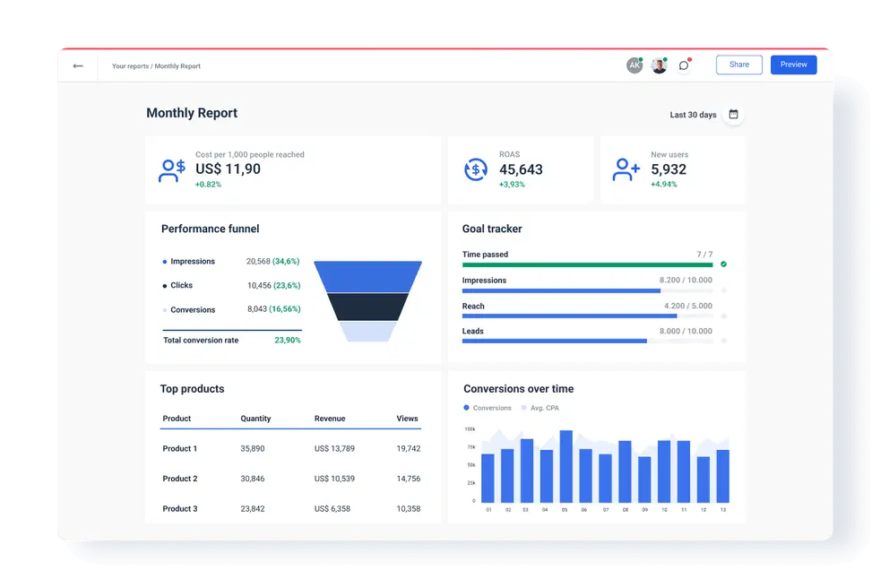Viewport: 889px width, 588px height.
Task: Click the New users person-plus icon
Action: [x=626, y=169]
